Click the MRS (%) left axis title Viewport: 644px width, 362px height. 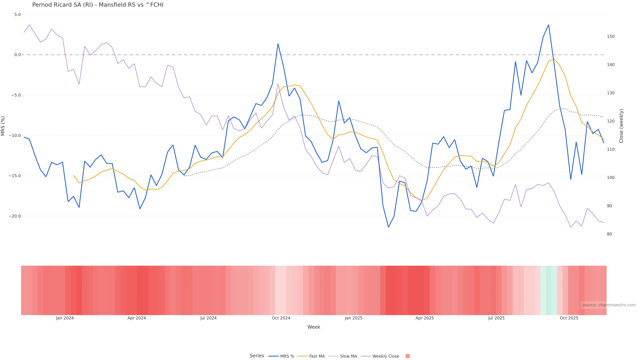point(3,126)
